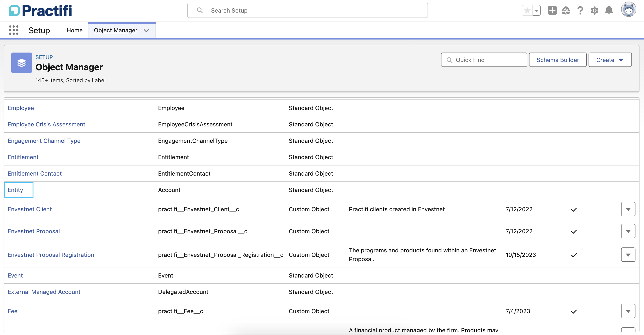Expand row actions for Fee
Viewport: 644px width, 335px height.
[x=628, y=311]
